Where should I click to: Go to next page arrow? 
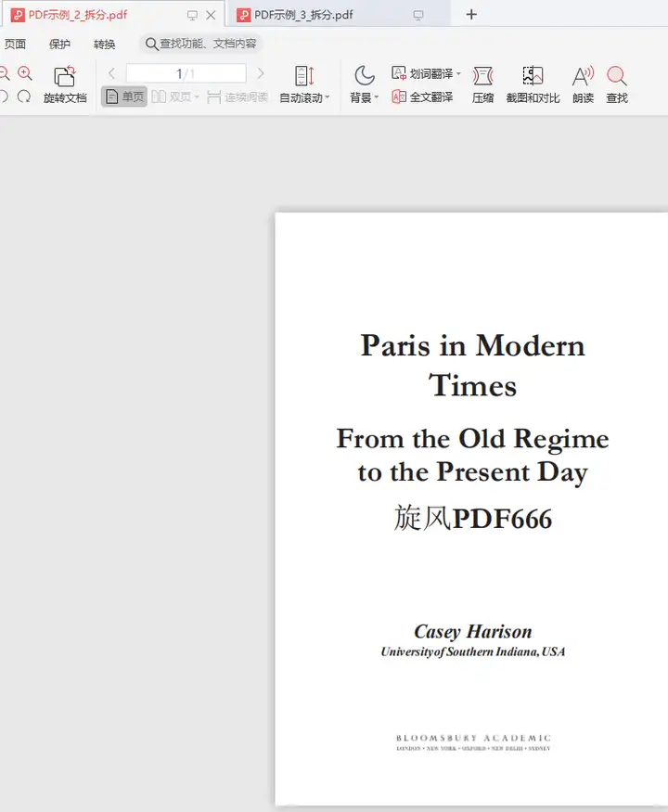[261, 73]
